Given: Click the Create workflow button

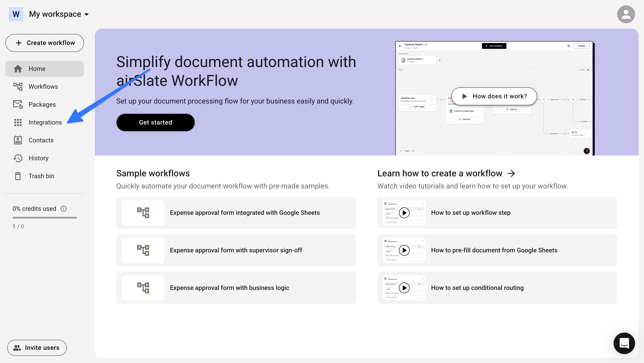Looking at the screenshot, I should (x=45, y=43).
